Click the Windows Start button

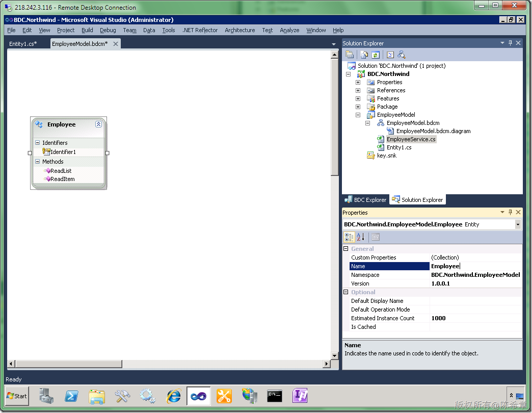coord(17,396)
